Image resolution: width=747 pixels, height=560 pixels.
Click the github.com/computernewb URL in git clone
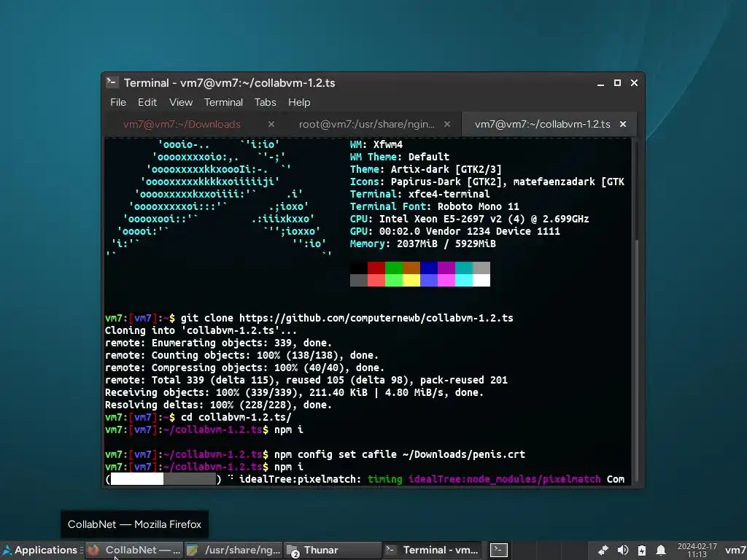click(x=376, y=318)
